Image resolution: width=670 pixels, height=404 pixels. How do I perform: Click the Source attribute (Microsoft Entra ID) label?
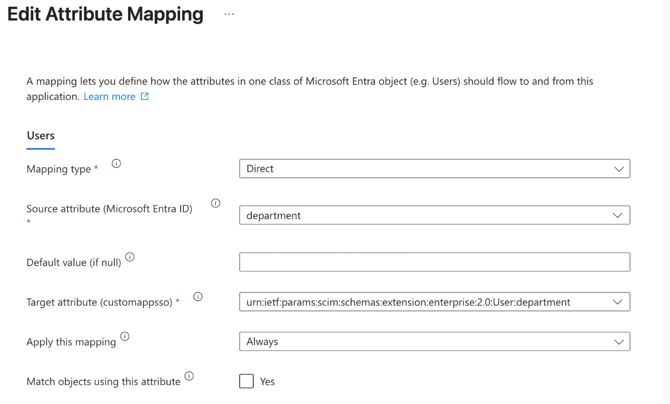pos(109,209)
